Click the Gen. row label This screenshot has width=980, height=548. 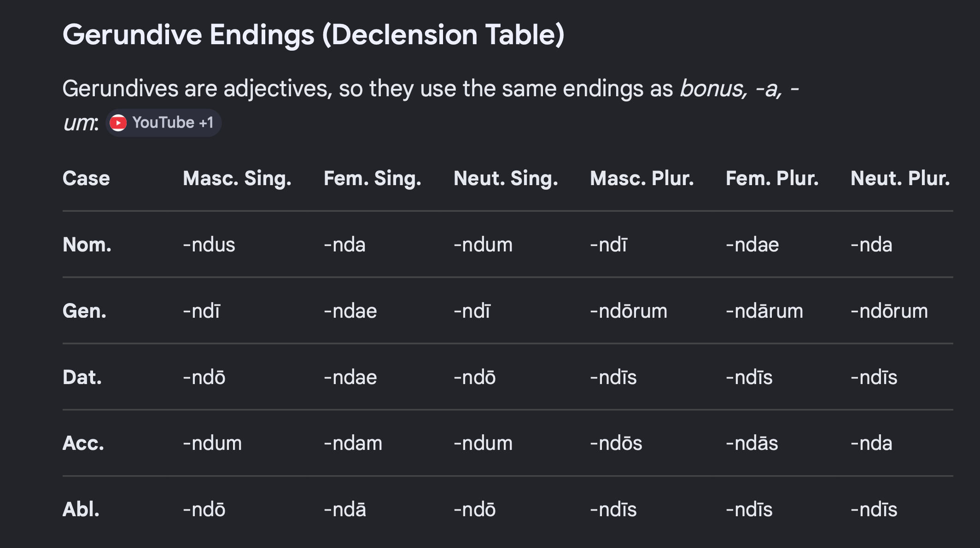(84, 311)
